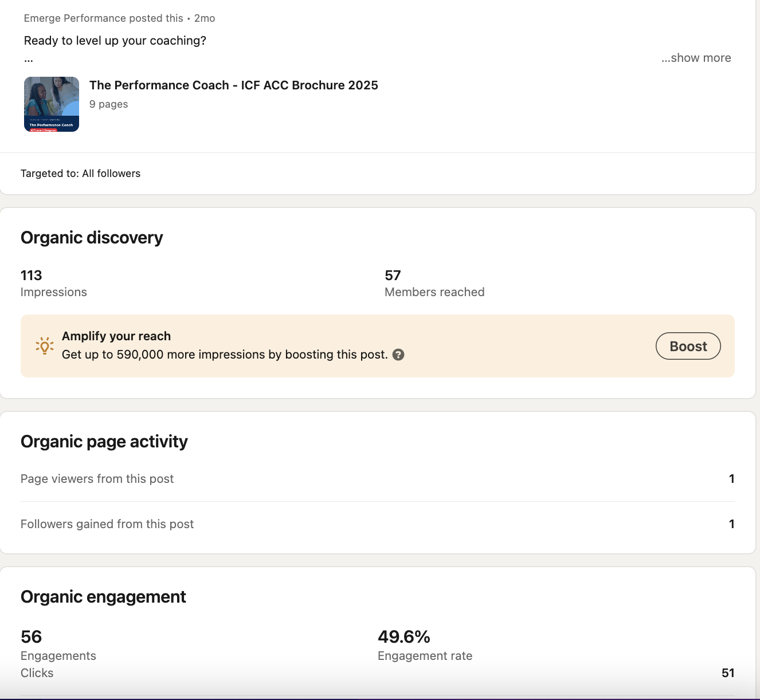Click the Clicks row label

[37, 673]
